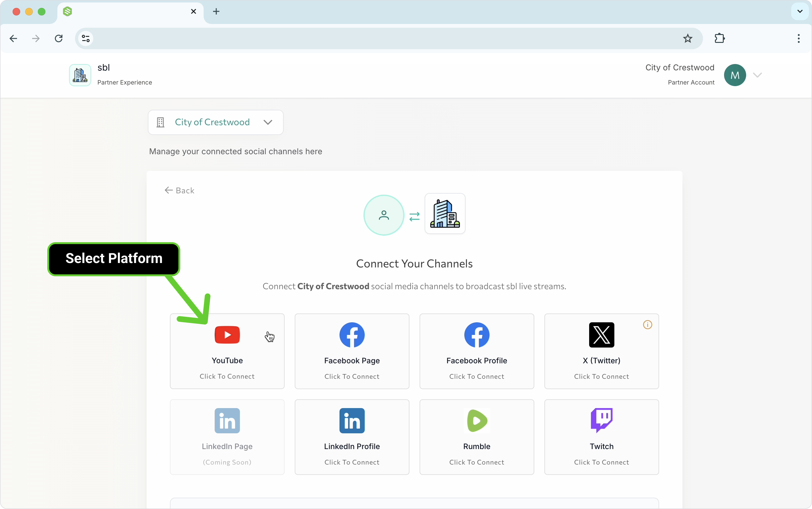This screenshot has height=509, width=812.
Task: Click the LinkedIn Page logo icon
Action: 227,421
